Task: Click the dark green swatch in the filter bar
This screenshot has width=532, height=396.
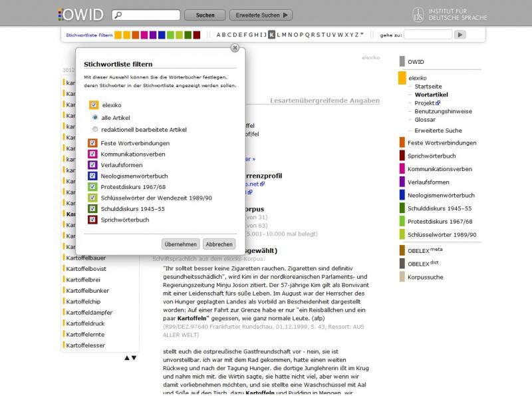Action: (x=188, y=35)
